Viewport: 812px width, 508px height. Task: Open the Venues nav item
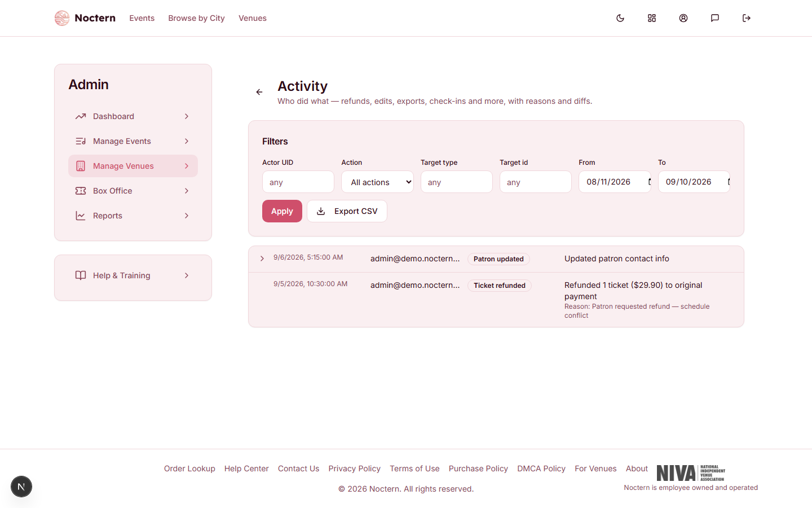tap(253, 18)
